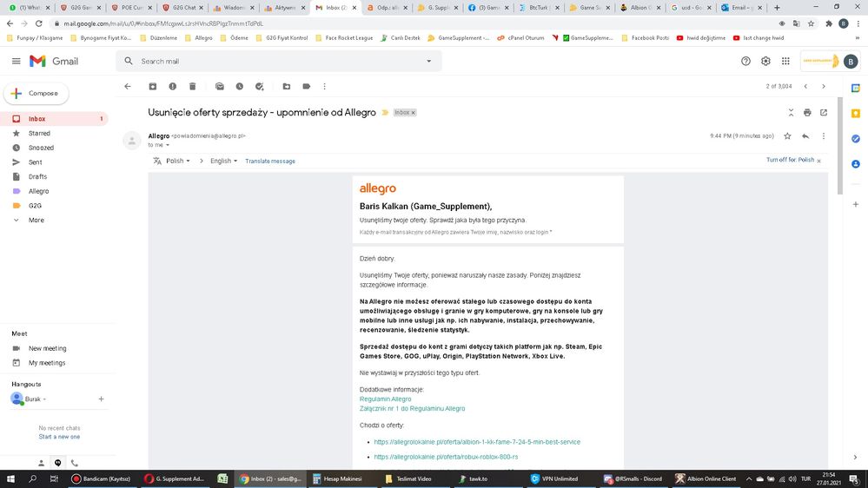Open Załącznik nr 1 do Regulaminu link
868x488 pixels.
(413, 408)
